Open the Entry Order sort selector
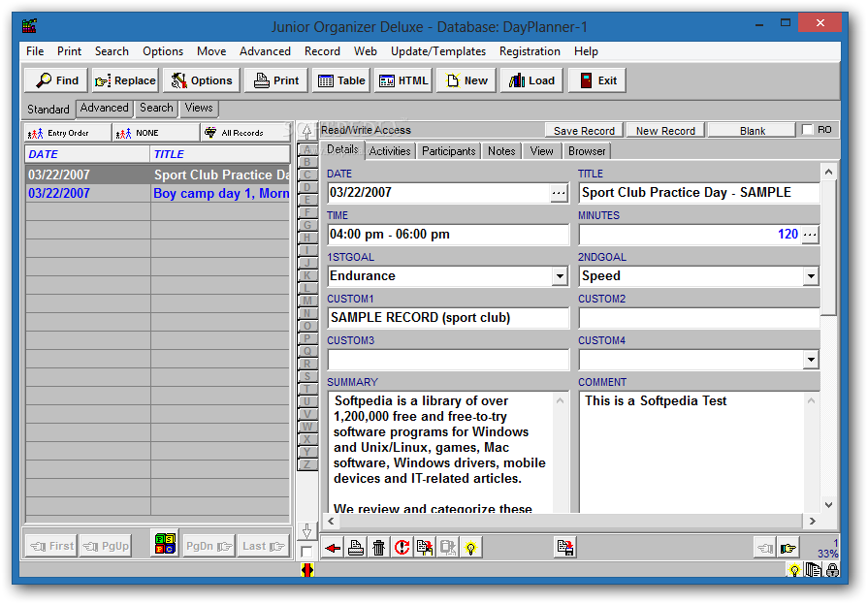Screen dimensions: 868x604 (x=68, y=133)
